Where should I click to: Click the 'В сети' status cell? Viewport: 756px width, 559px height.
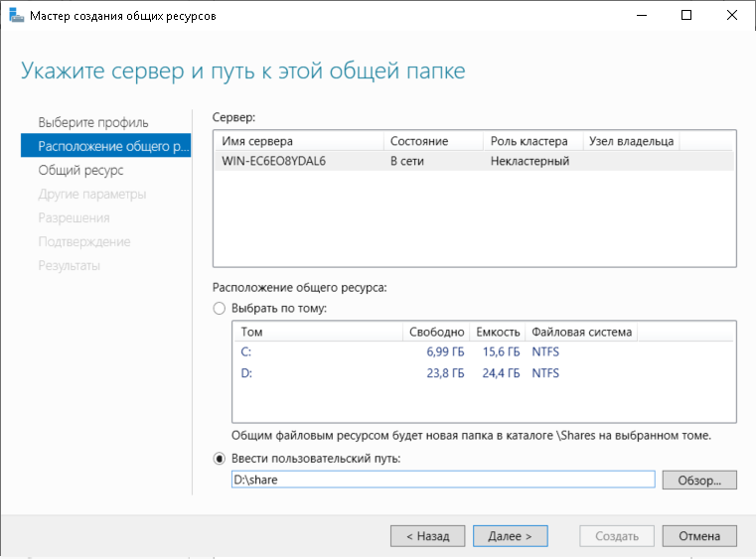point(407,161)
